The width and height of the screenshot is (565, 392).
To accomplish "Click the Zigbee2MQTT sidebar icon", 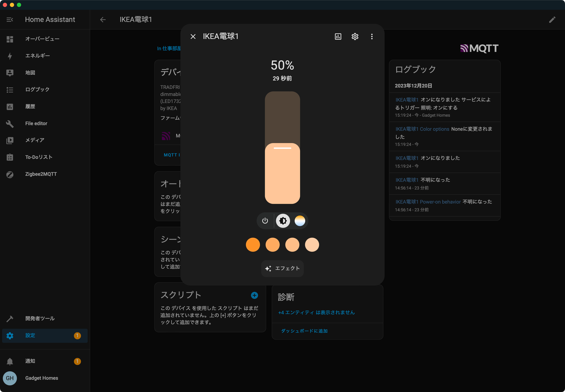I will coord(10,174).
